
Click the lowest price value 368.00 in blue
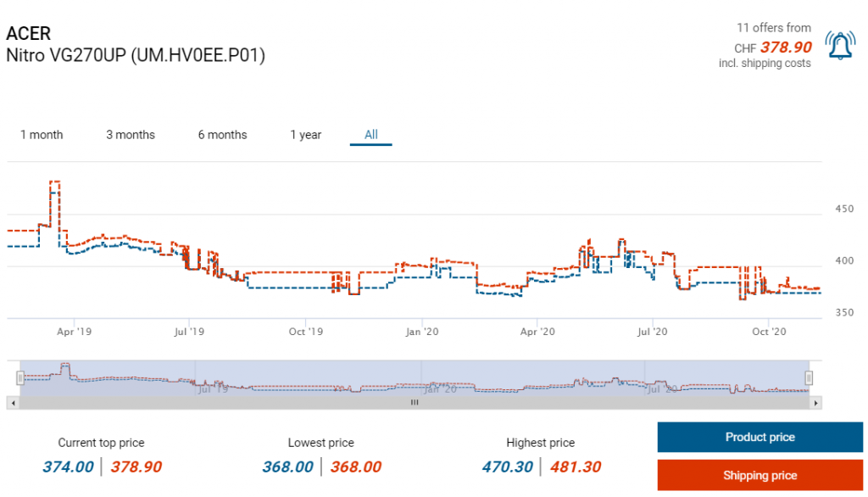click(x=287, y=467)
